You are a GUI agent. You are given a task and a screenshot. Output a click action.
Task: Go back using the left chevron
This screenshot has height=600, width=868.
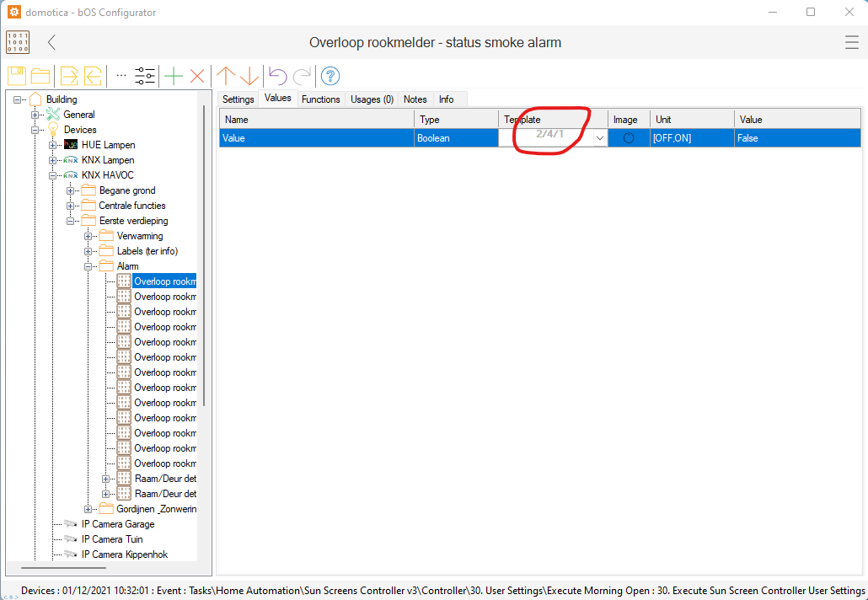51,42
